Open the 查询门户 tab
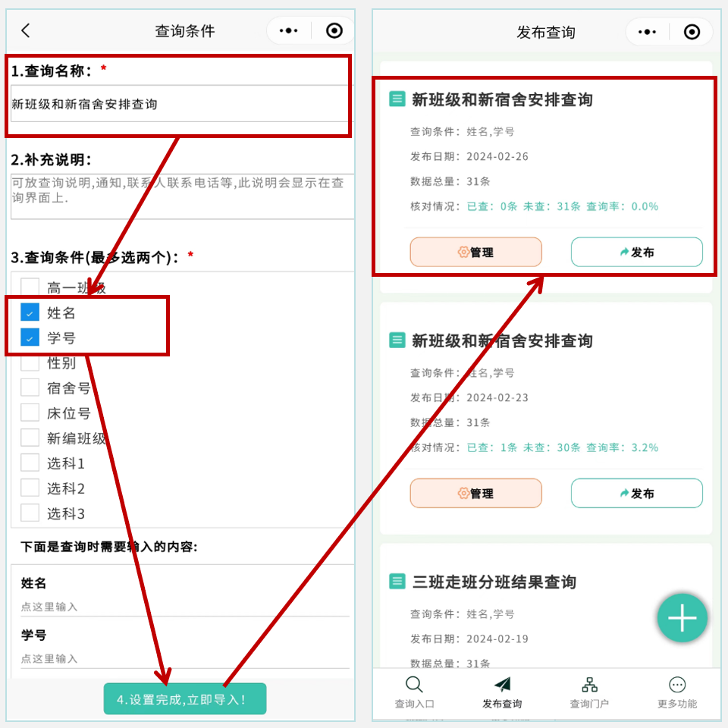Screen dimensions: 728x728 click(589, 692)
